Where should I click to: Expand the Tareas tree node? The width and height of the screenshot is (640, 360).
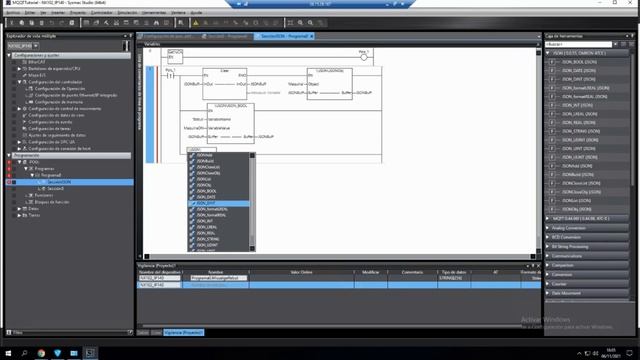19,215
